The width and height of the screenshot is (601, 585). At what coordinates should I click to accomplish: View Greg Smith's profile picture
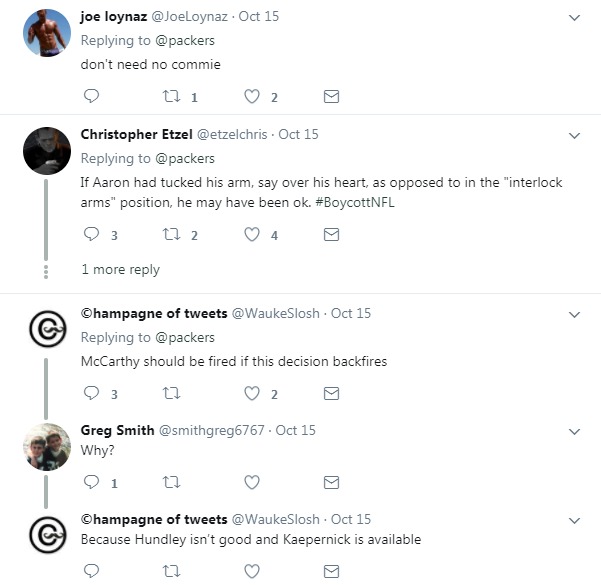coord(46,447)
